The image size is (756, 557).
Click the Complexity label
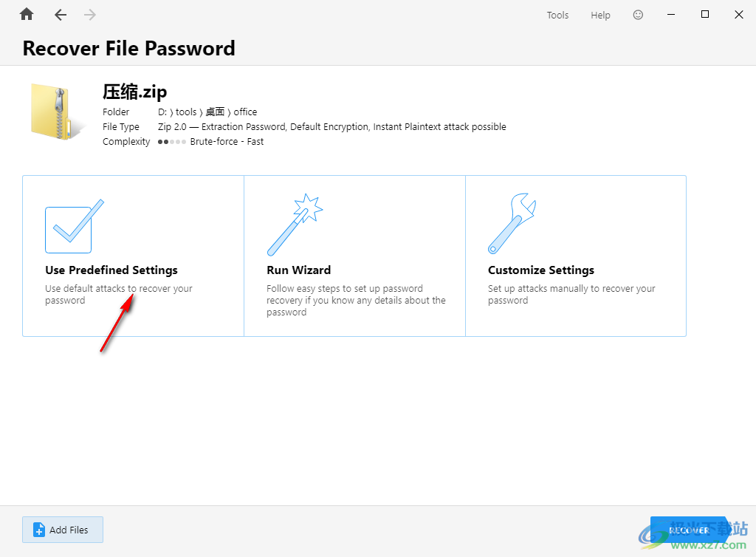[126, 142]
